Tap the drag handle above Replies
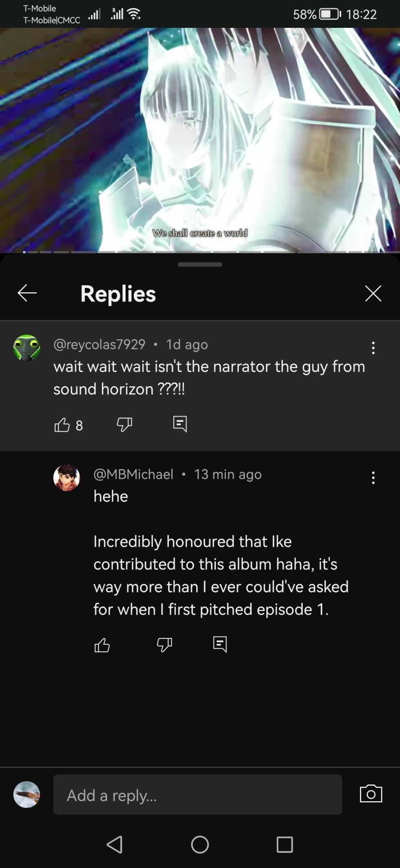 200,264
